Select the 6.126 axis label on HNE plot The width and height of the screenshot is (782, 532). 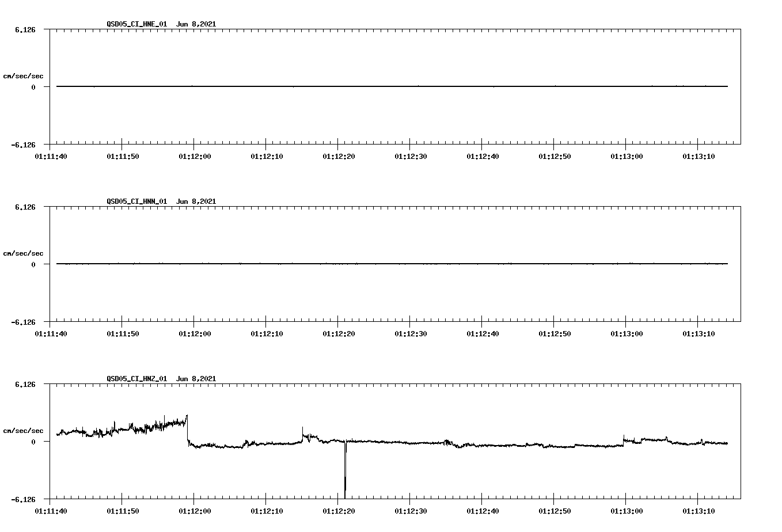click(25, 30)
